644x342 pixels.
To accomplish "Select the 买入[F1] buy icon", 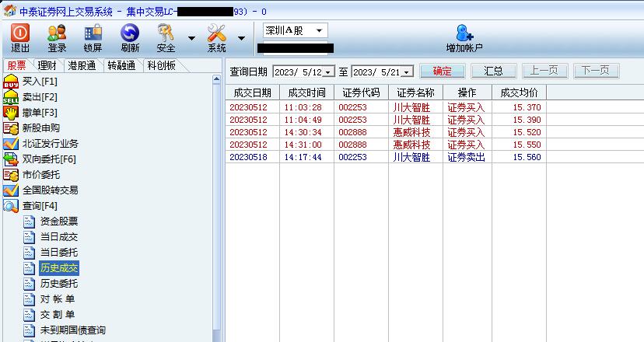I will coord(11,82).
